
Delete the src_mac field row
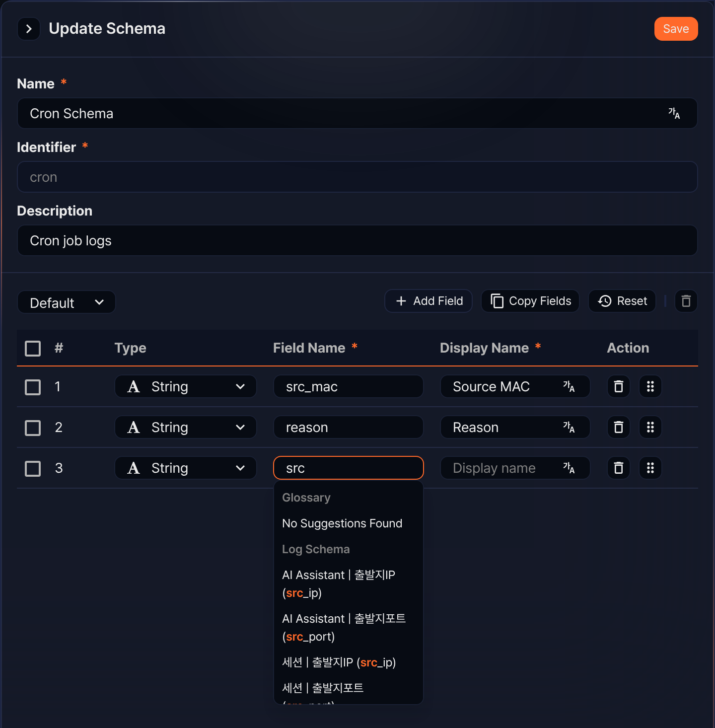(619, 386)
